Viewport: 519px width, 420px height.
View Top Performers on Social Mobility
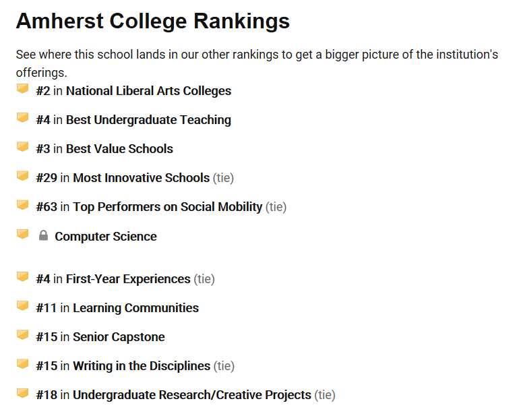[167, 207]
